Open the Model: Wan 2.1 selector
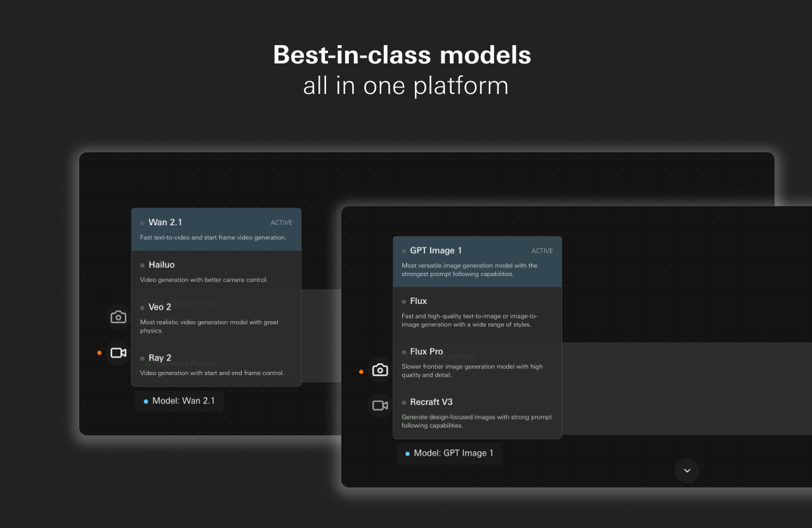812x528 pixels. coord(180,401)
